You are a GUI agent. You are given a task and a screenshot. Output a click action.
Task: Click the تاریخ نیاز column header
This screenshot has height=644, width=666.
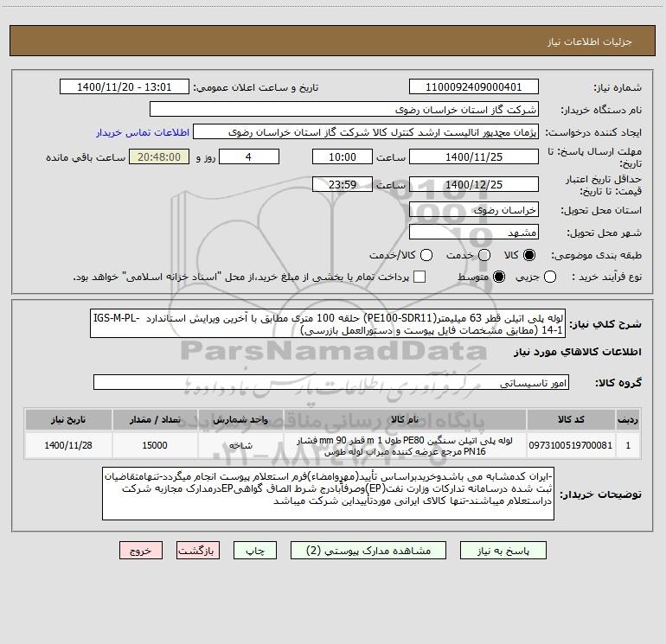[x=68, y=419]
